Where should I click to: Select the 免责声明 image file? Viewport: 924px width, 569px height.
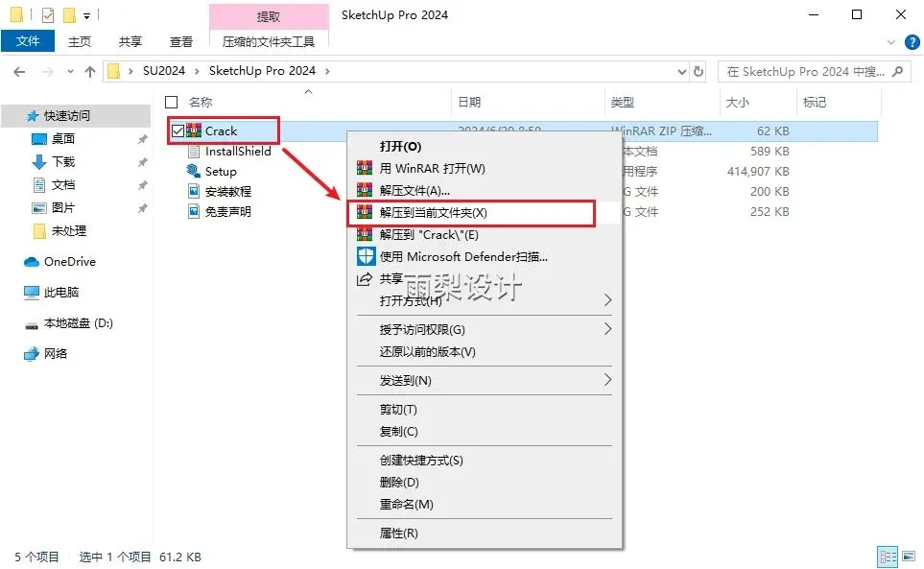(x=228, y=211)
